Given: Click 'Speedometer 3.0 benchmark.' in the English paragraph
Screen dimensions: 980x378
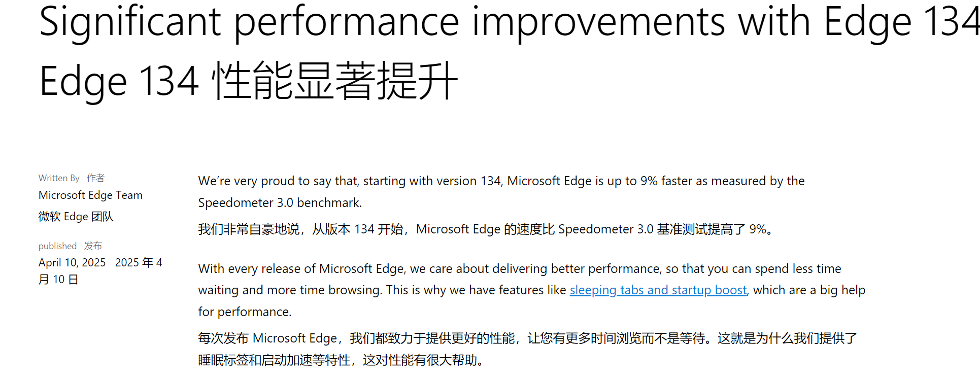Looking at the screenshot, I should pyautogui.click(x=280, y=203).
